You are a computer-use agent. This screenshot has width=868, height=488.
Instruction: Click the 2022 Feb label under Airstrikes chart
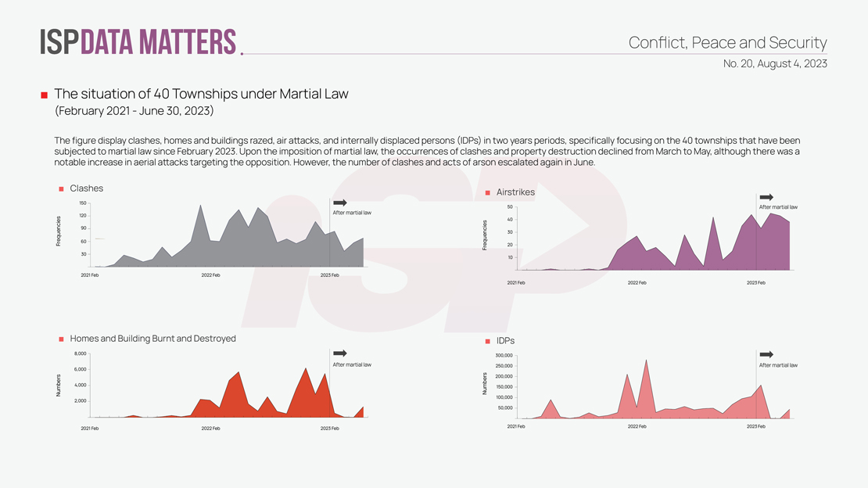pyautogui.click(x=637, y=282)
